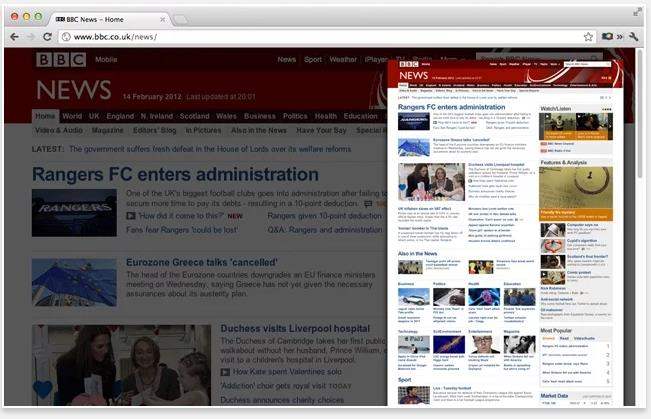Open Fans fear Rangers 'could be lost' link
This screenshot has height=419, width=651.
tap(182, 230)
